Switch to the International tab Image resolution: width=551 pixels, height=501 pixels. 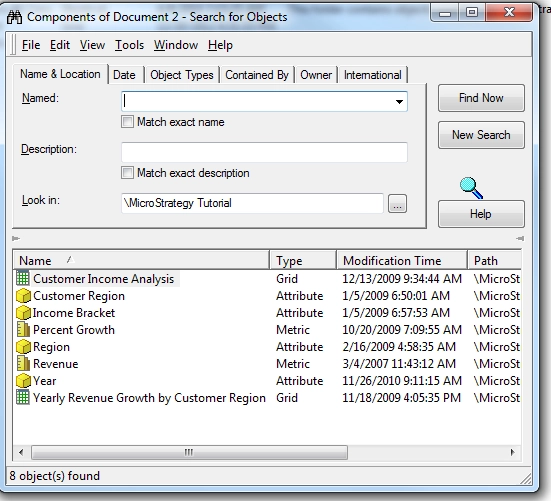pyautogui.click(x=372, y=75)
